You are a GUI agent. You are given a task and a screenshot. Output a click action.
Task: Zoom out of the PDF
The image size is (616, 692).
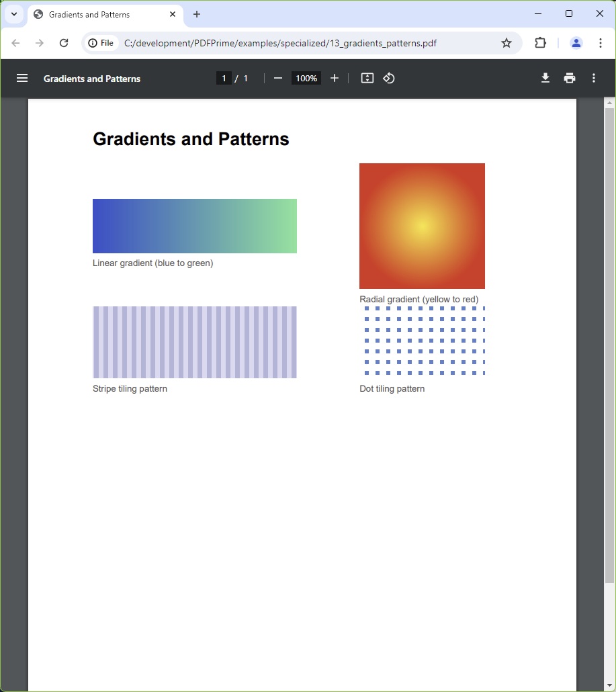[277, 78]
